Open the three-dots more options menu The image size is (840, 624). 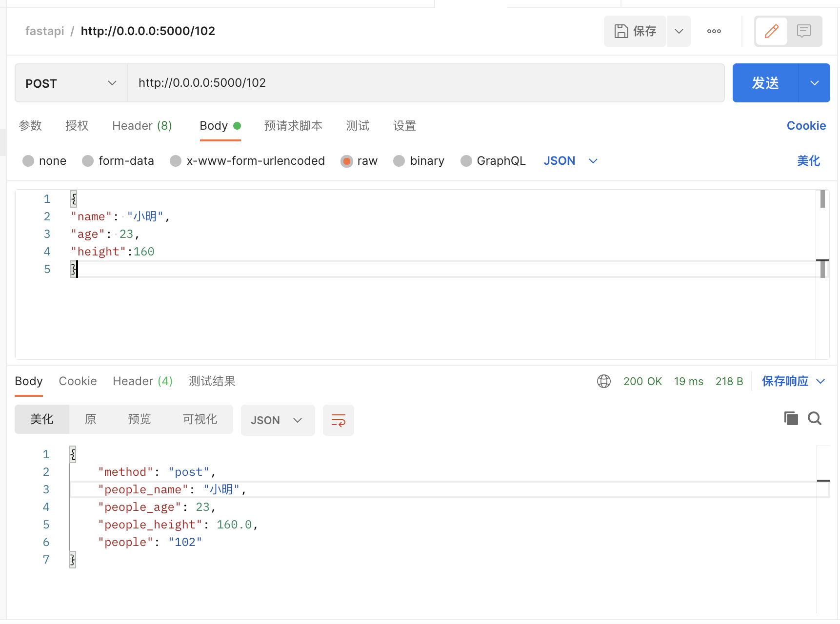coord(714,31)
